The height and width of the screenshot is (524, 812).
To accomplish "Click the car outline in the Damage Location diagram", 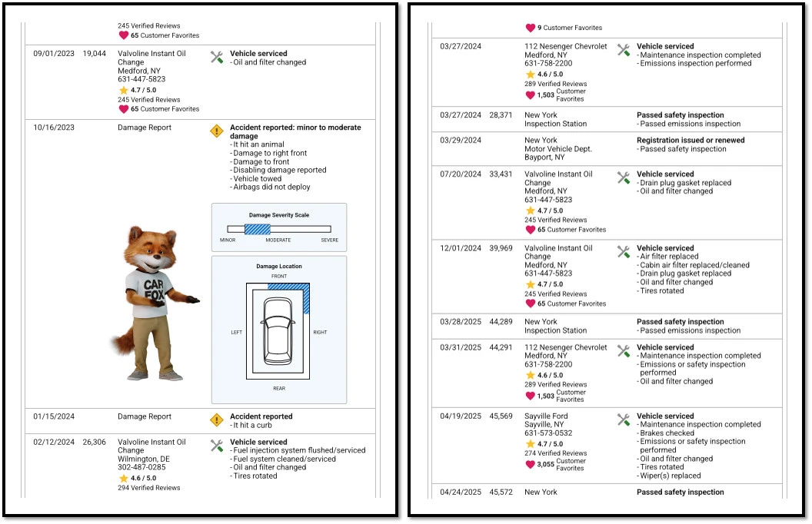I will [x=279, y=331].
